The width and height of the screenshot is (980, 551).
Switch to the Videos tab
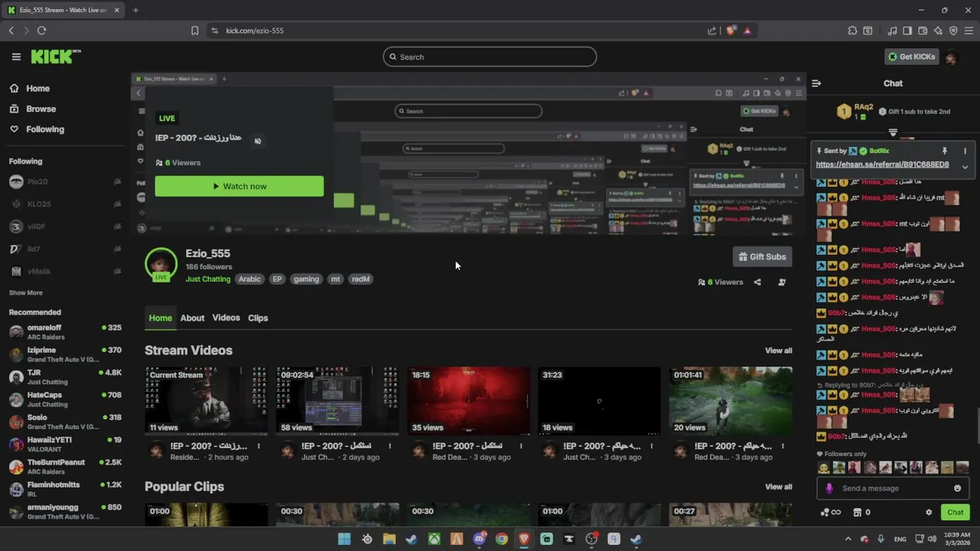pos(226,318)
